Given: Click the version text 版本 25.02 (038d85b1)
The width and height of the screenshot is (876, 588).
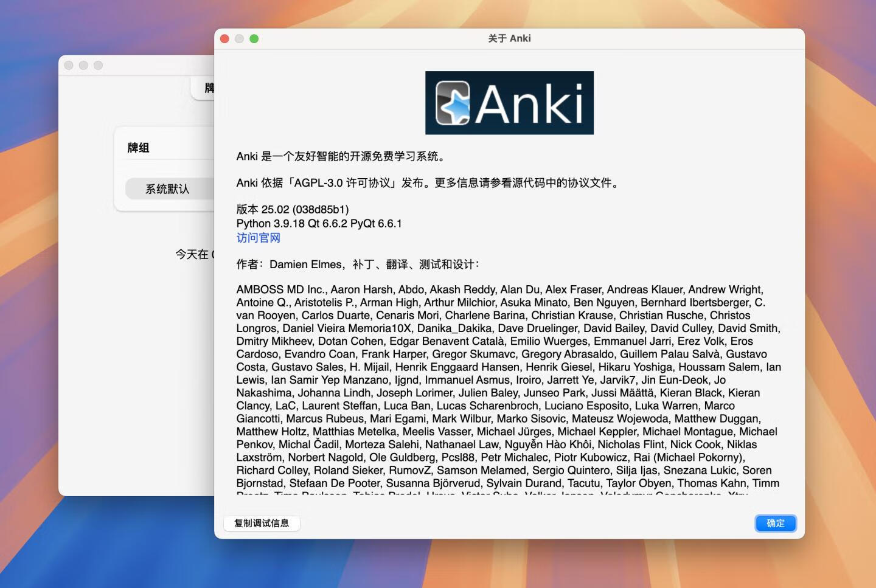Looking at the screenshot, I should click(x=293, y=209).
